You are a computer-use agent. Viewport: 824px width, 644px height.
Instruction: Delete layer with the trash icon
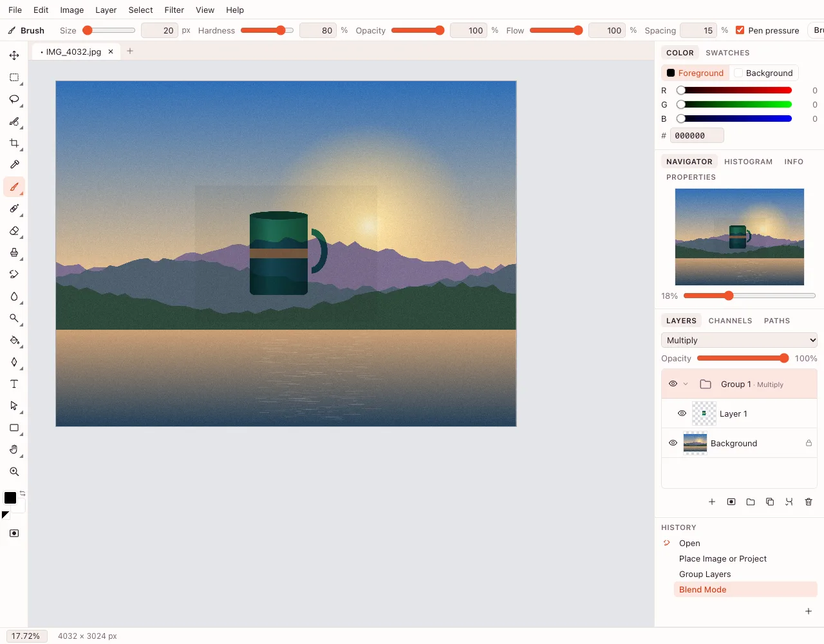point(809,502)
